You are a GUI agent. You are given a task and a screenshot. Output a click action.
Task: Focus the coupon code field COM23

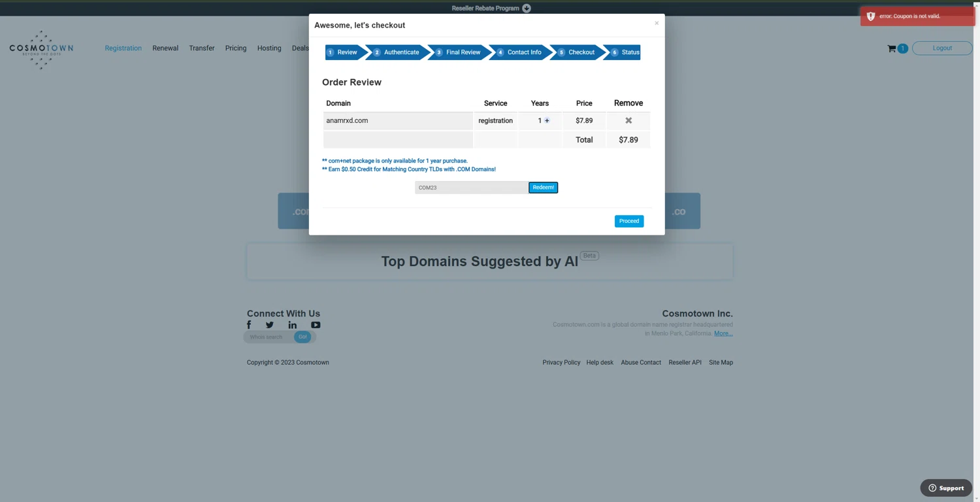[x=471, y=188]
